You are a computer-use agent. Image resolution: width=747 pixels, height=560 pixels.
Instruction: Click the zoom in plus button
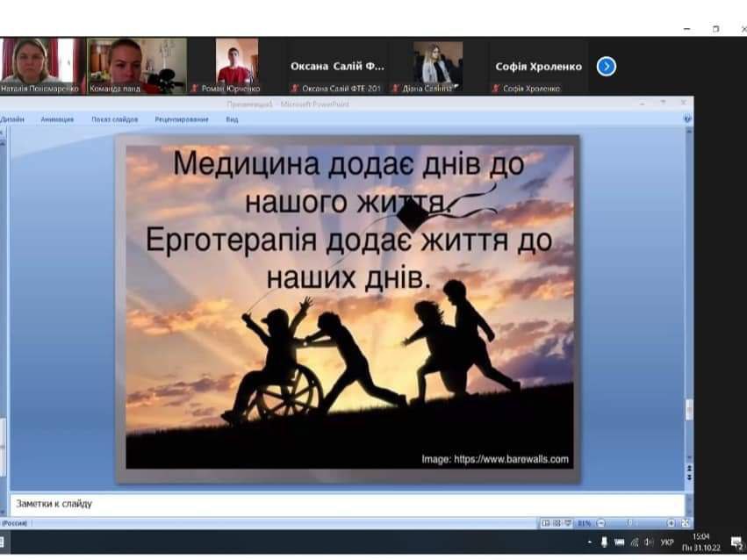pos(671,523)
